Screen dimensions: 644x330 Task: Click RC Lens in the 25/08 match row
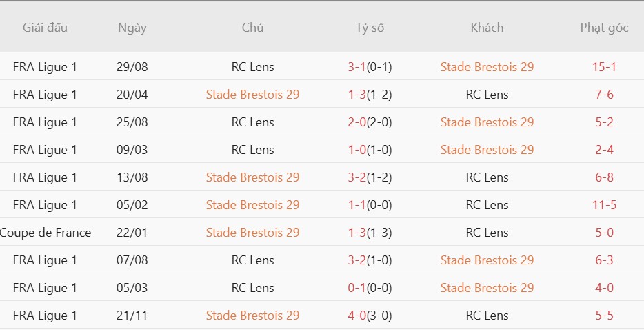coord(252,122)
